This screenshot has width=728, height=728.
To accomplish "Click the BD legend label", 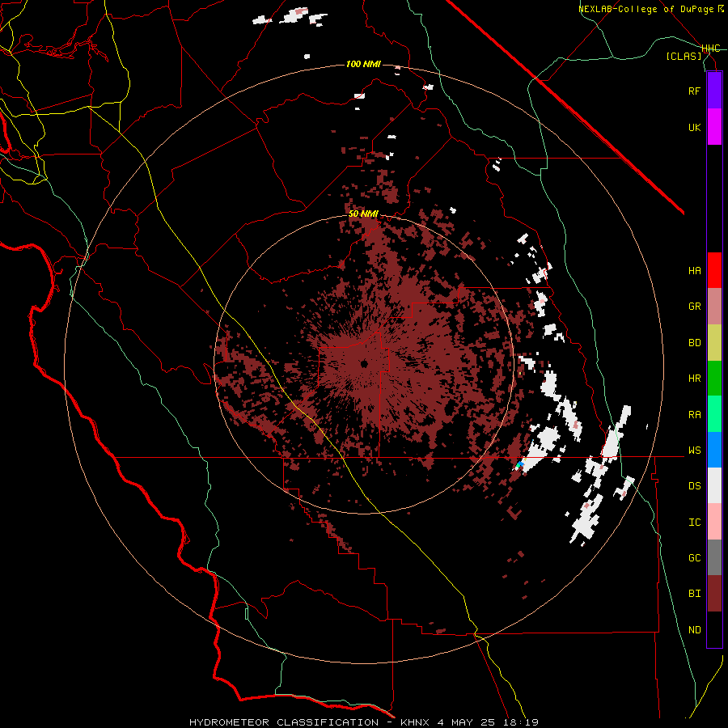I will pyautogui.click(x=694, y=343).
